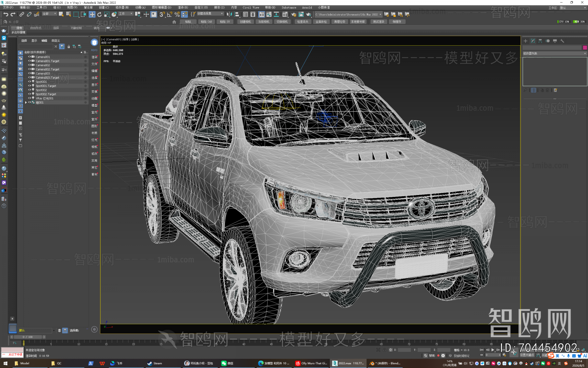Open the 渲染(R) menu

(x=183, y=7)
